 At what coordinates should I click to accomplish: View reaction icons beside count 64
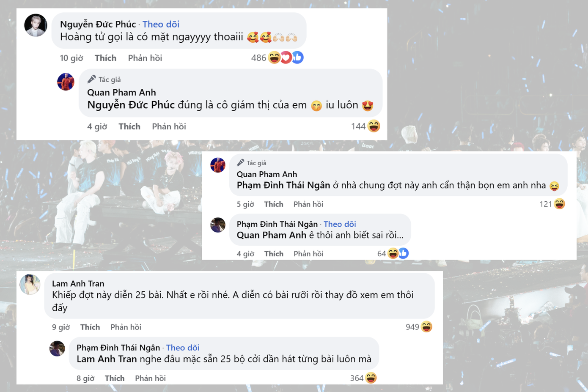tap(398, 253)
